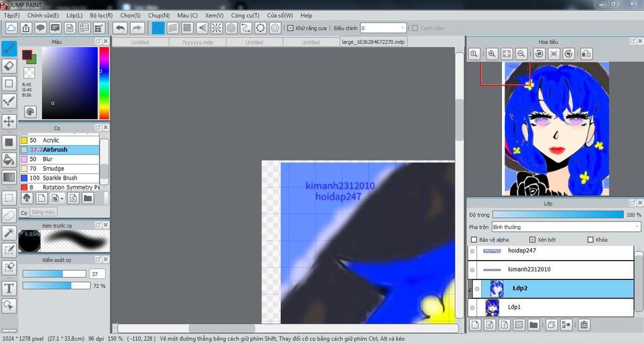Screen dimensions: 644x343
Task: Select the Gradient tool
Action: point(9,177)
